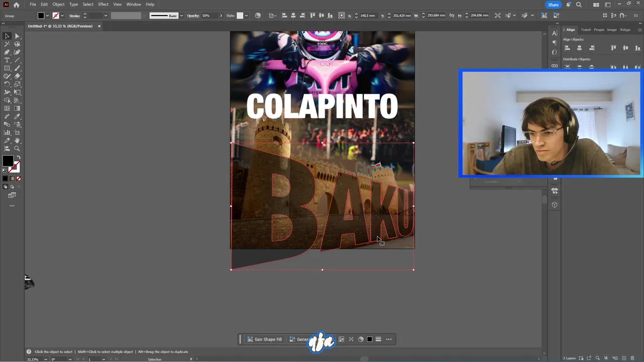Click the Default Fill and Stroke icon
This screenshot has height=362, width=644.
pyautogui.click(x=5, y=171)
